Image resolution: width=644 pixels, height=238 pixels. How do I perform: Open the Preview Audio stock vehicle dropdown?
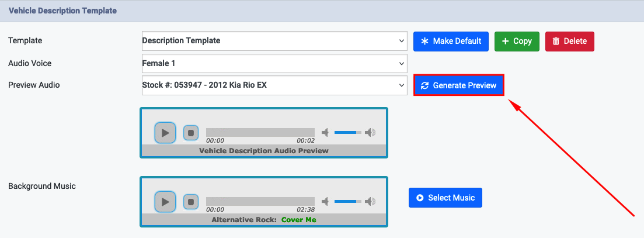coord(274,85)
